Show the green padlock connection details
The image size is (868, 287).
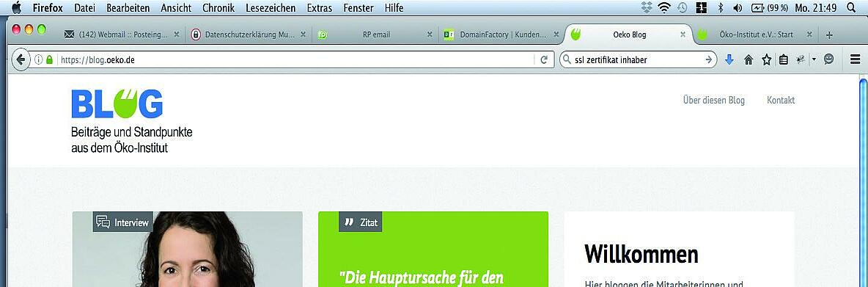pos(49,60)
